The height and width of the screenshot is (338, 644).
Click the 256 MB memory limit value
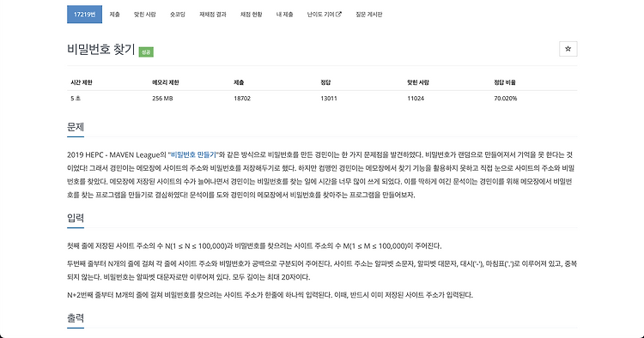[x=162, y=99]
